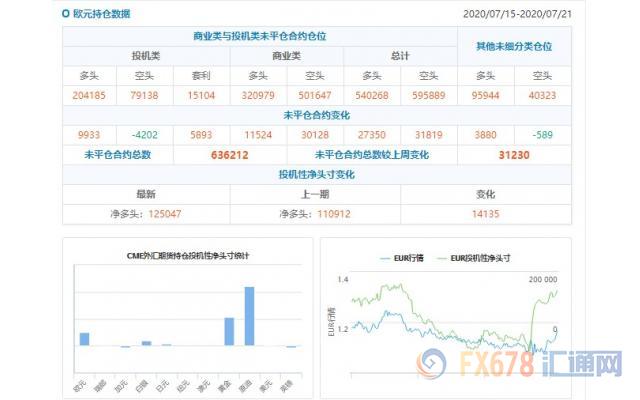The width and height of the screenshot is (640, 400).
Task: Select the open interest total 636212
Action: click(230, 156)
